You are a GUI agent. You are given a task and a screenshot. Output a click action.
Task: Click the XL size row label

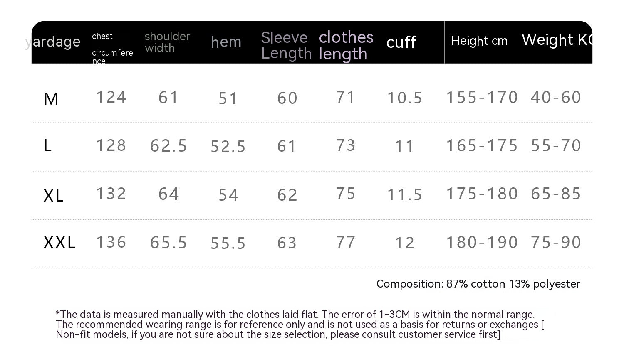pyautogui.click(x=54, y=195)
